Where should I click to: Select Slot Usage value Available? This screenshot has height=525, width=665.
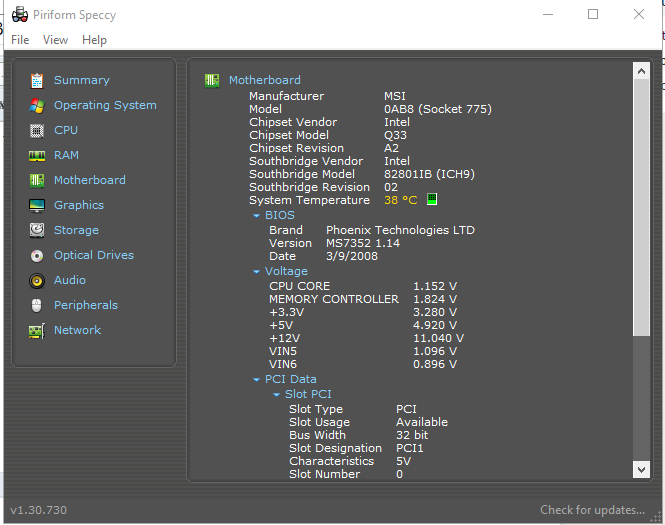(422, 422)
